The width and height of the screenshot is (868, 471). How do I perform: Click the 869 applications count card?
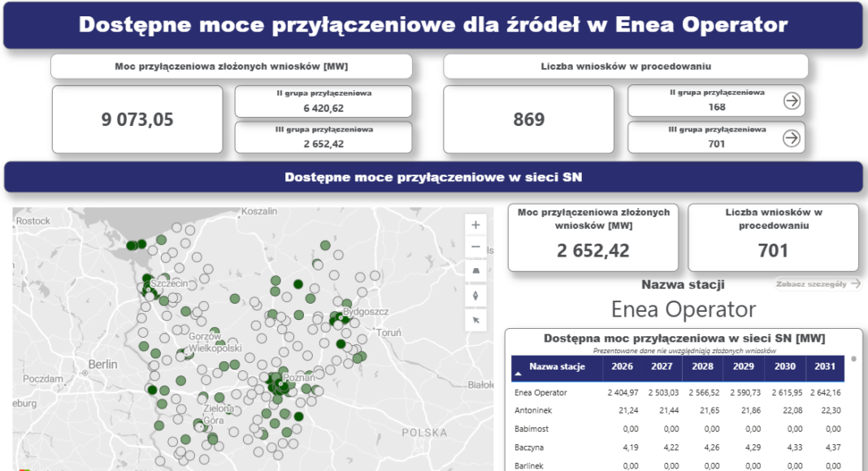click(x=528, y=119)
